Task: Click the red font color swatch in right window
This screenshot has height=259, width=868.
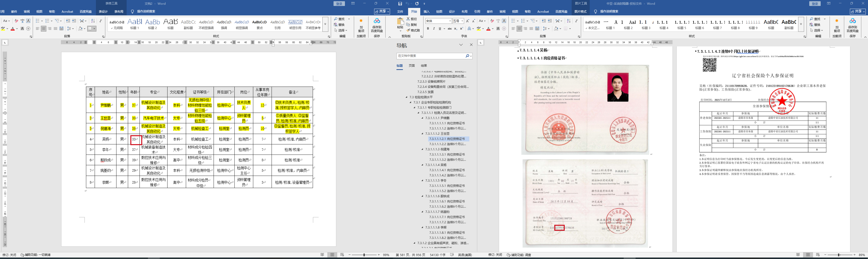Action: [x=488, y=29]
